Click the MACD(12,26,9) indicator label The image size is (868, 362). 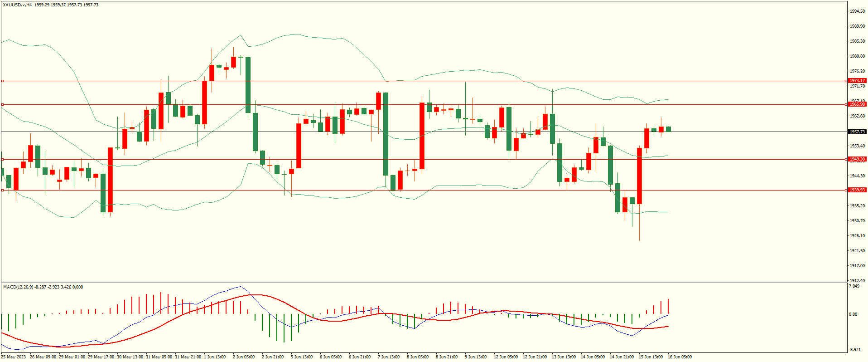point(18,287)
